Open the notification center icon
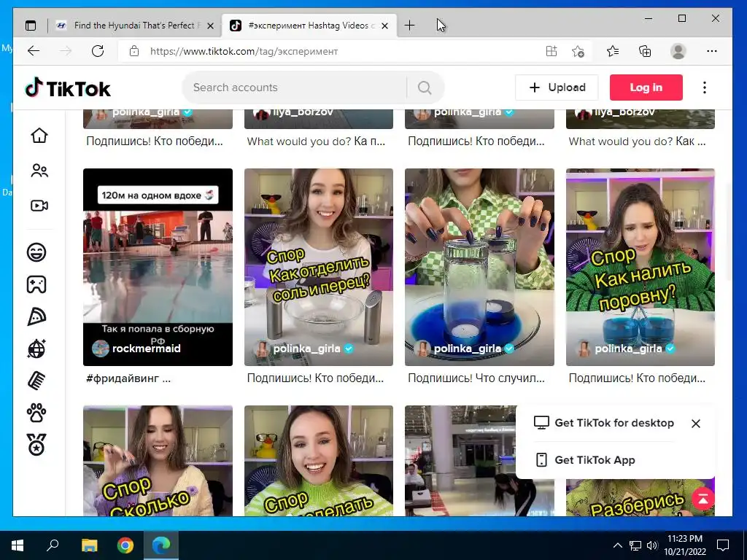This screenshot has height=560, width=747. click(x=723, y=545)
